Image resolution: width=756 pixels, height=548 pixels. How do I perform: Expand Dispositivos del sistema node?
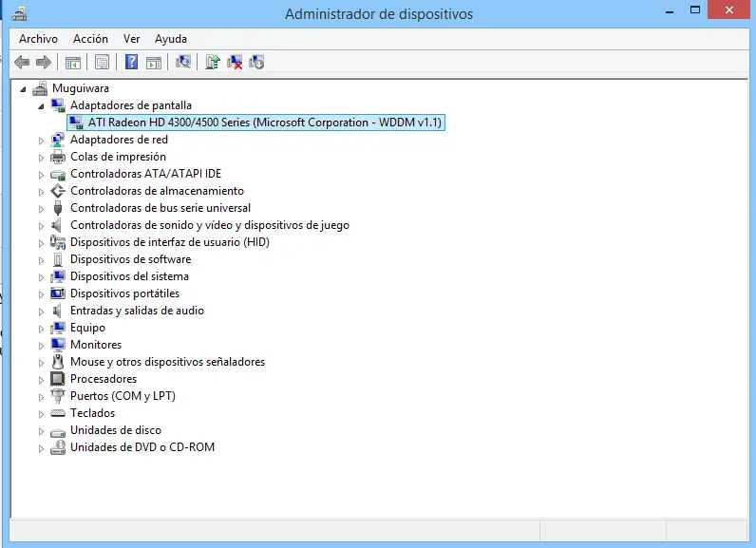(x=41, y=277)
